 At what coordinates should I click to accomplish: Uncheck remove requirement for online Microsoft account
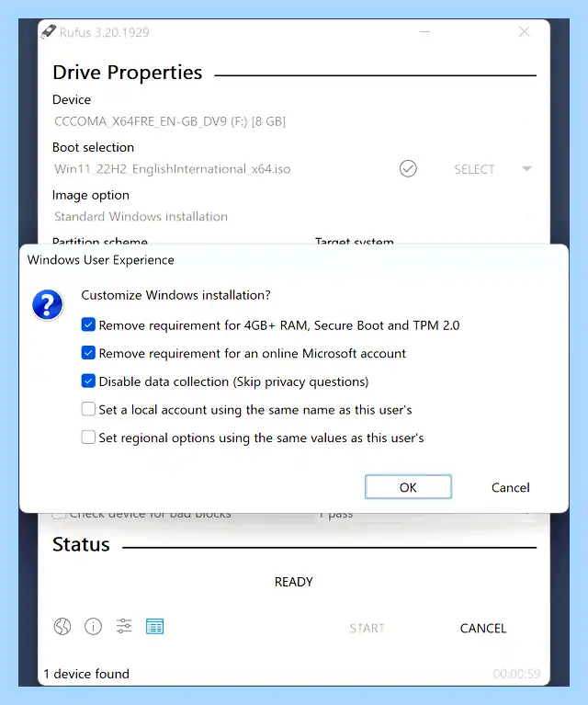[88, 353]
